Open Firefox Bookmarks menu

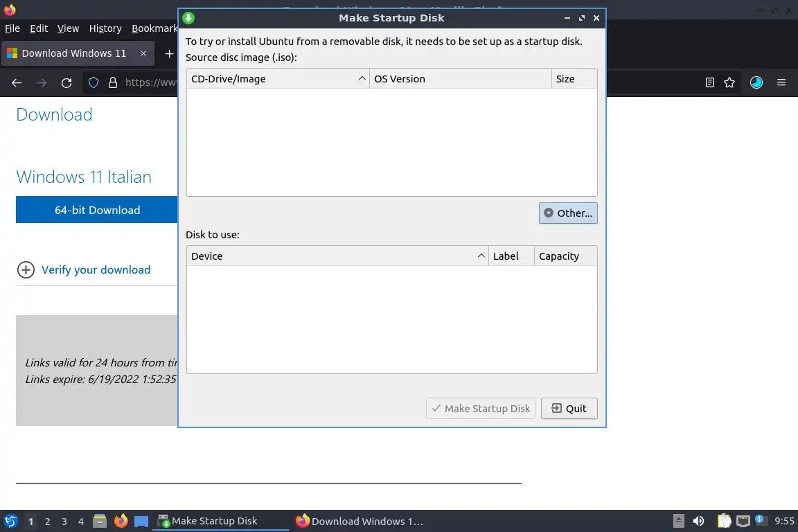tap(154, 28)
